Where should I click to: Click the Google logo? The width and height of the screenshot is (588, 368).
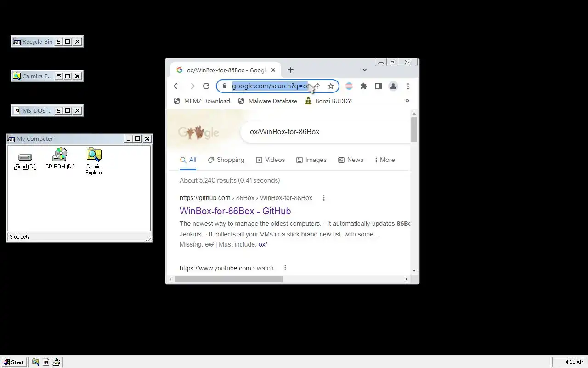click(198, 132)
